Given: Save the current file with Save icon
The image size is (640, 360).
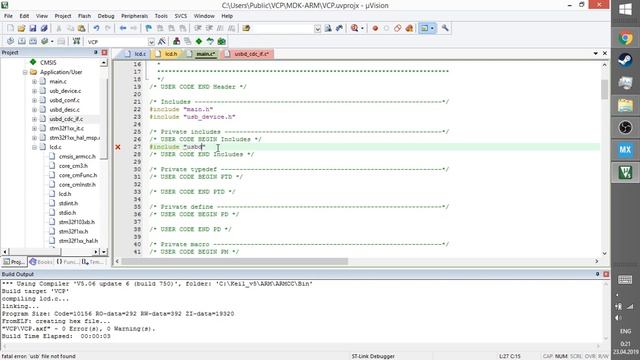Looking at the screenshot, I should point(33,28).
